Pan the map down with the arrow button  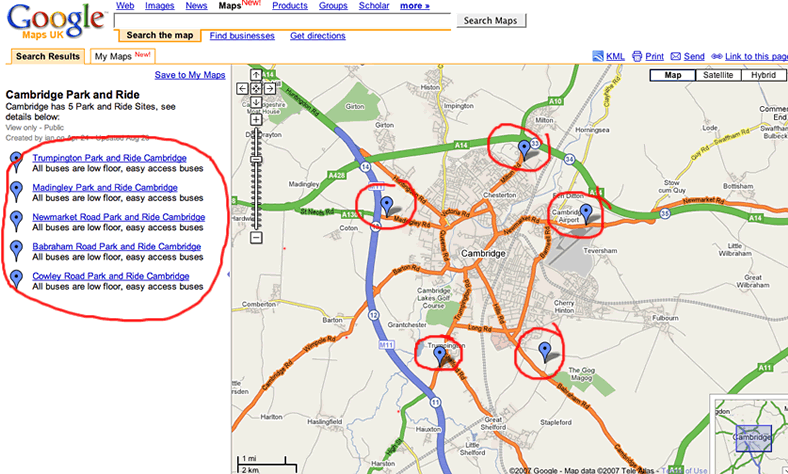pyautogui.click(x=256, y=102)
